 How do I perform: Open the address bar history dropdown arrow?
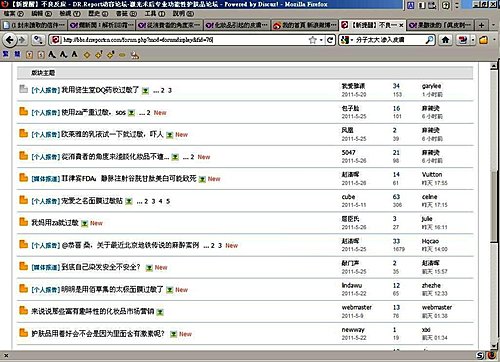pyautogui.click(x=321, y=40)
